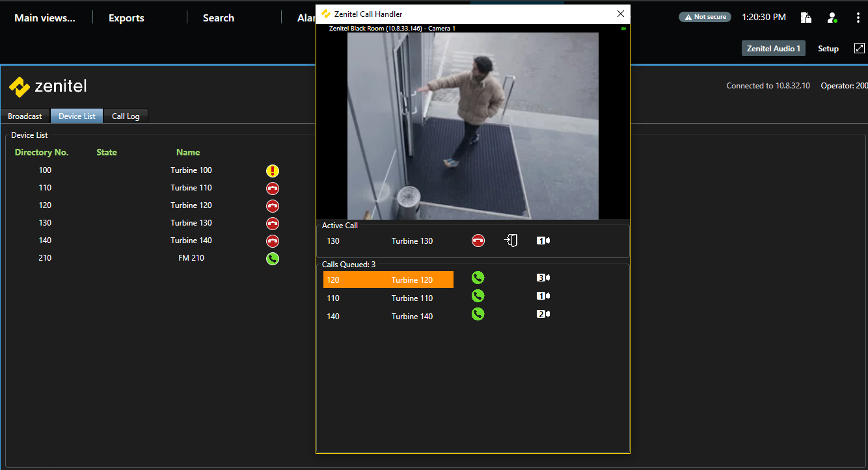
Task: Call FM 210 using green phone icon
Action: click(x=273, y=259)
